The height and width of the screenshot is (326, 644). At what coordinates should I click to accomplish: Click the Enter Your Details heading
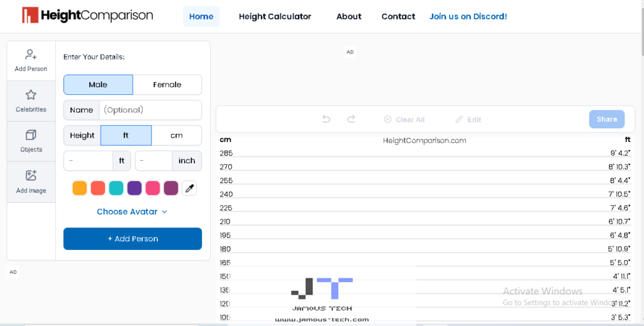94,57
